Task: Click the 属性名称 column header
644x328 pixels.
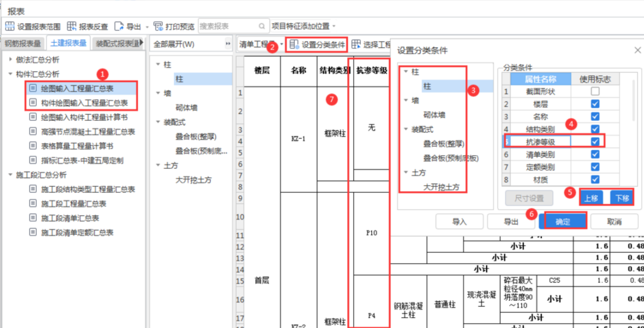Action: point(540,79)
